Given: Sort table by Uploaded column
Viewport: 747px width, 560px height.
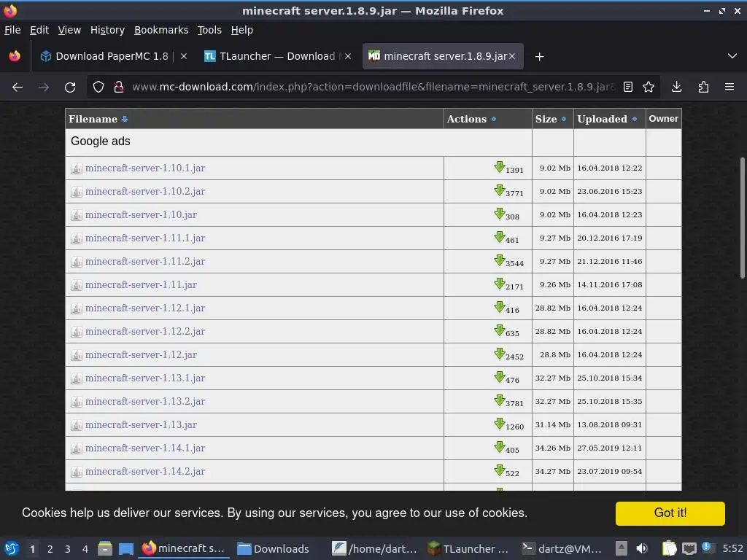Looking at the screenshot, I should coord(634,119).
